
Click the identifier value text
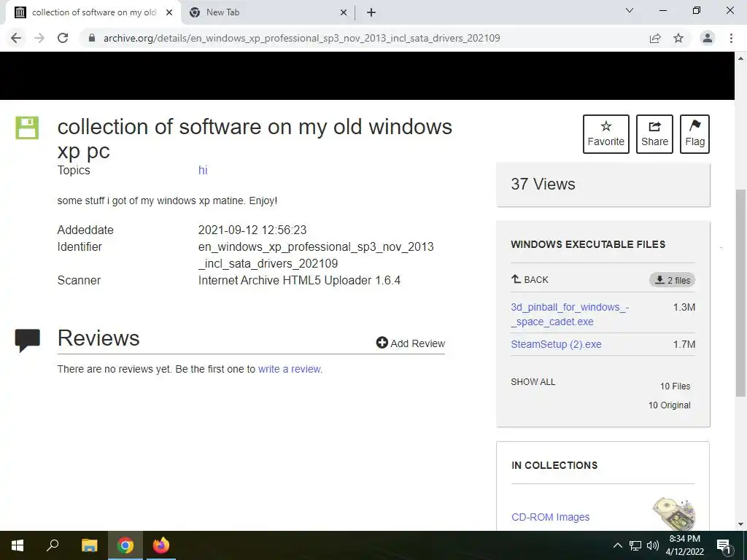click(x=316, y=255)
